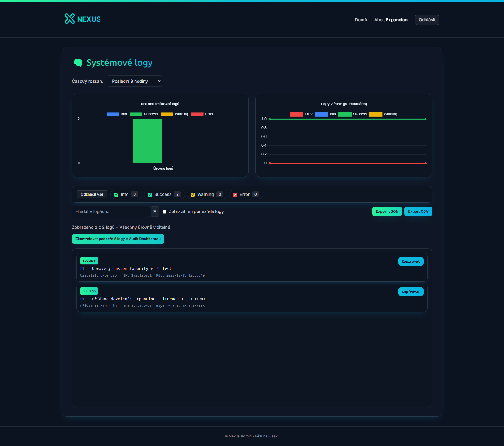The image size is (504, 446).
Task: Click the green Success bar in distribution chart
Action: pos(147,141)
